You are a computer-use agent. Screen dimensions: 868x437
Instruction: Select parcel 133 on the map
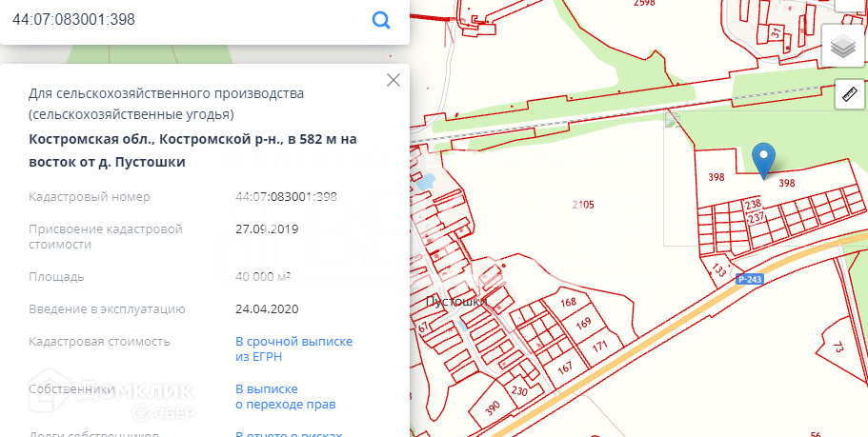[x=718, y=270]
